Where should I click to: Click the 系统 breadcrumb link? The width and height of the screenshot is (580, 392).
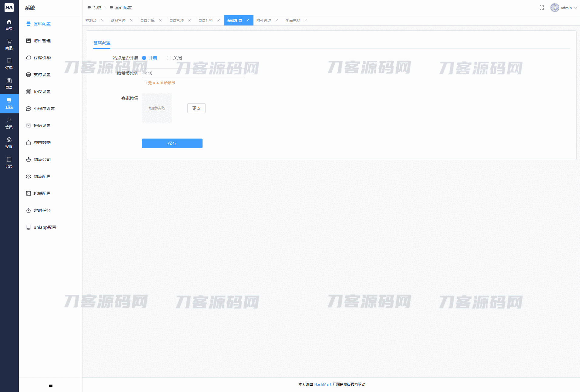pos(94,8)
